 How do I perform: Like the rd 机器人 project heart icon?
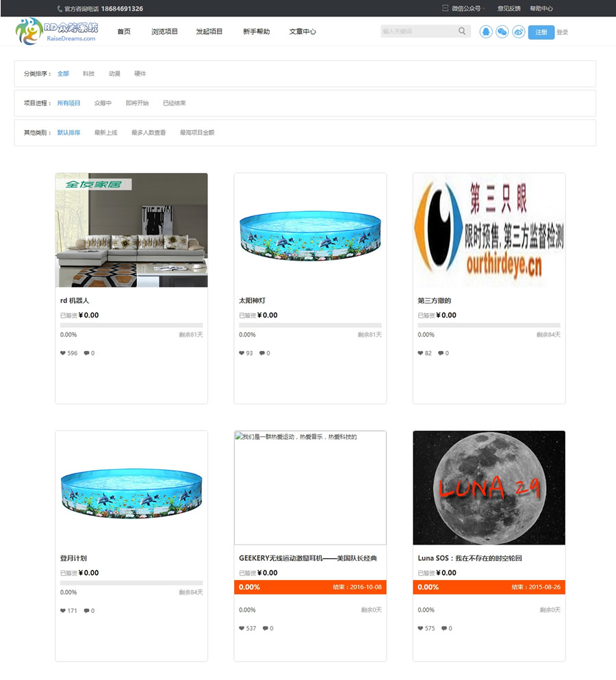click(63, 353)
